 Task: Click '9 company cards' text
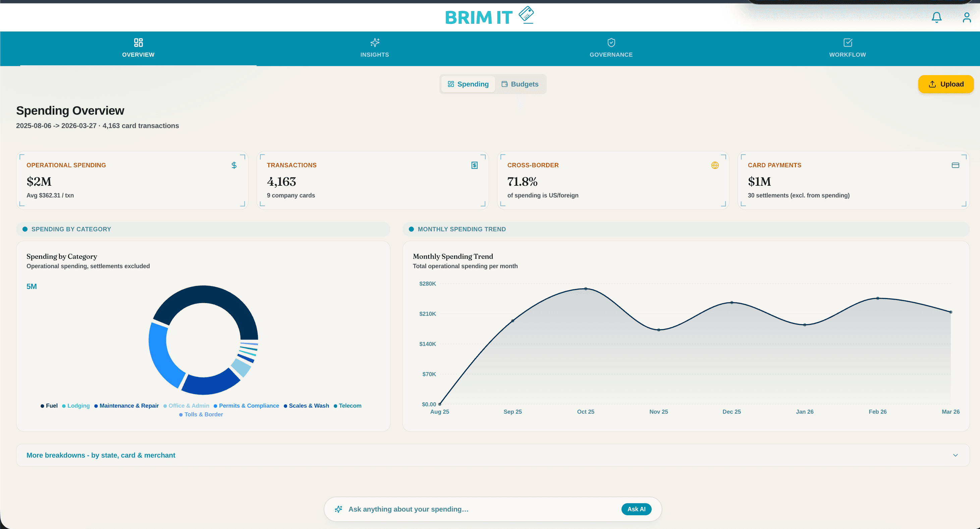coord(291,195)
